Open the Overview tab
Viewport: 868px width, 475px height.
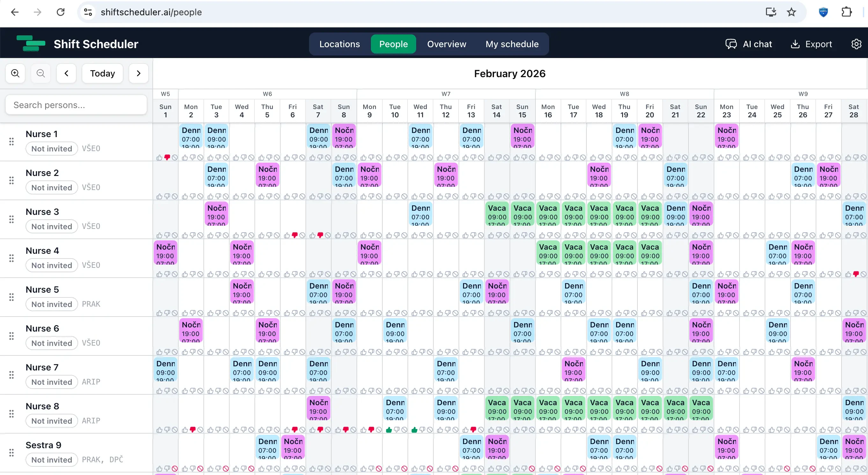pos(446,44)
